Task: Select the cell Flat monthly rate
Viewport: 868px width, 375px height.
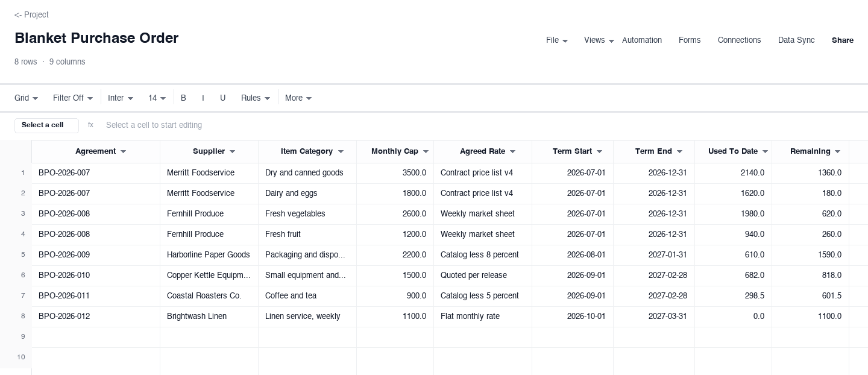Action: pyautogui.click(x=483, y=317)
